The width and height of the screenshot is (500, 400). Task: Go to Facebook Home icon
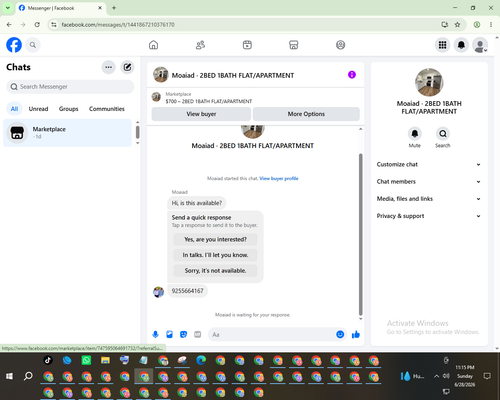153,45
